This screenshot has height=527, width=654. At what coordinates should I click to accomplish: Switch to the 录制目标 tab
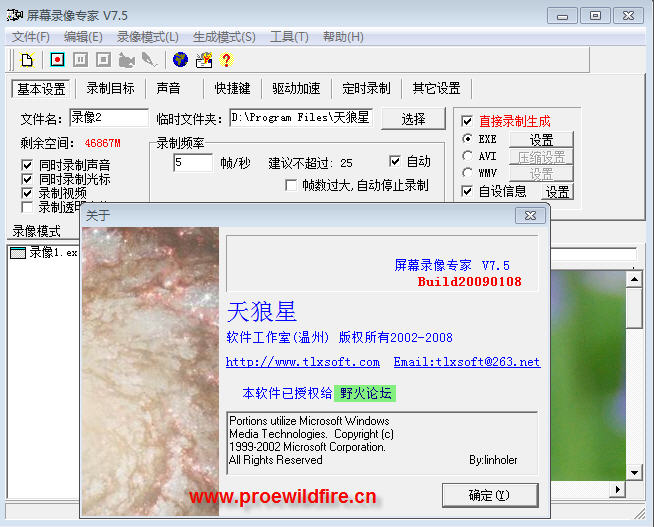[x=110, y=88]
